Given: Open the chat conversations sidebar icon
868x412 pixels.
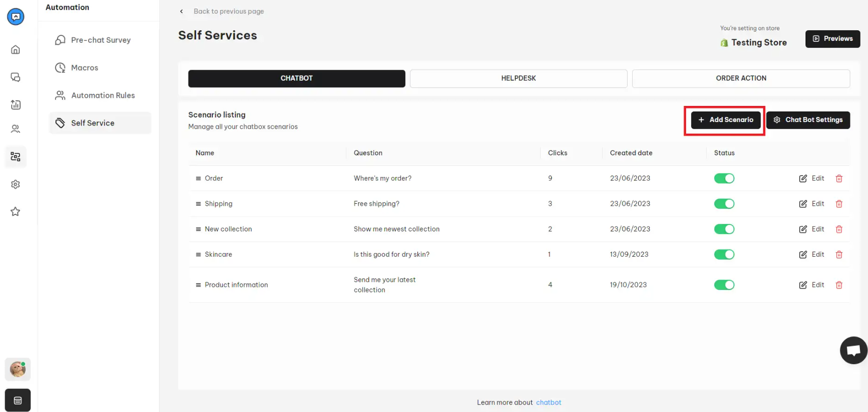Looking at the screenshot, I should click(16, 77).
